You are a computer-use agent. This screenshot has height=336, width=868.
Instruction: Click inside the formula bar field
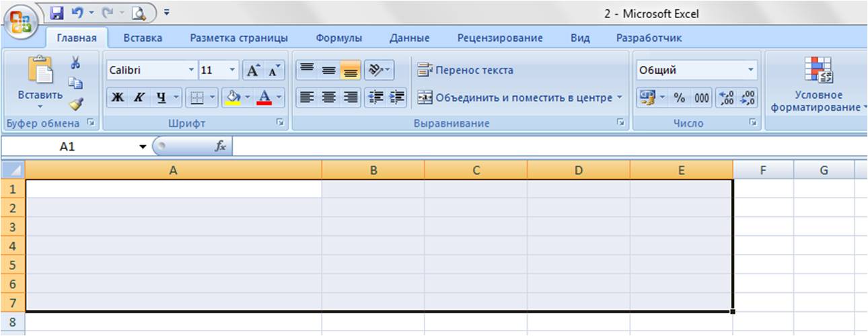tap(548, 146)
